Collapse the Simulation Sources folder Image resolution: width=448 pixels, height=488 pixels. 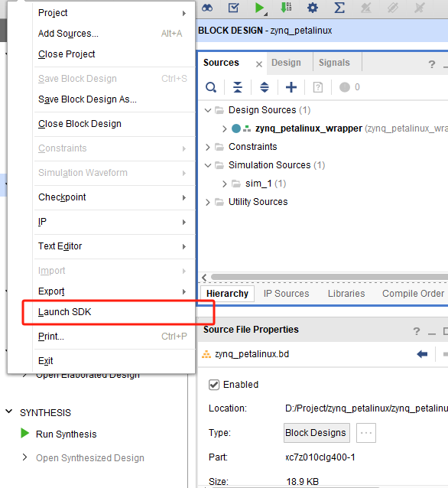click(x=208, y=165)
